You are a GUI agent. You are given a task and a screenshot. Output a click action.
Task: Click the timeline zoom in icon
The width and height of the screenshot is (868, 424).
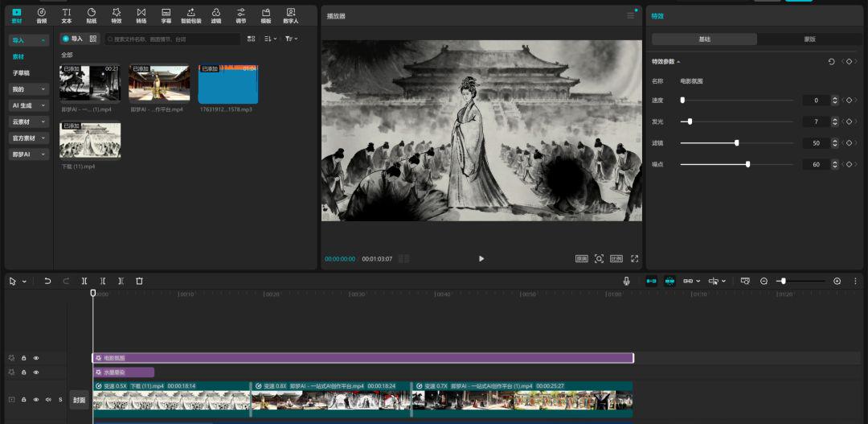click(837, 282)
